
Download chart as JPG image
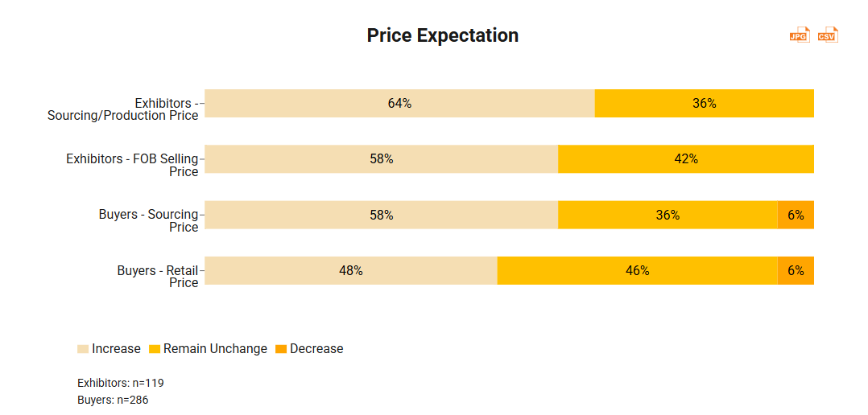pyautogui.click(x=799, y=35)
